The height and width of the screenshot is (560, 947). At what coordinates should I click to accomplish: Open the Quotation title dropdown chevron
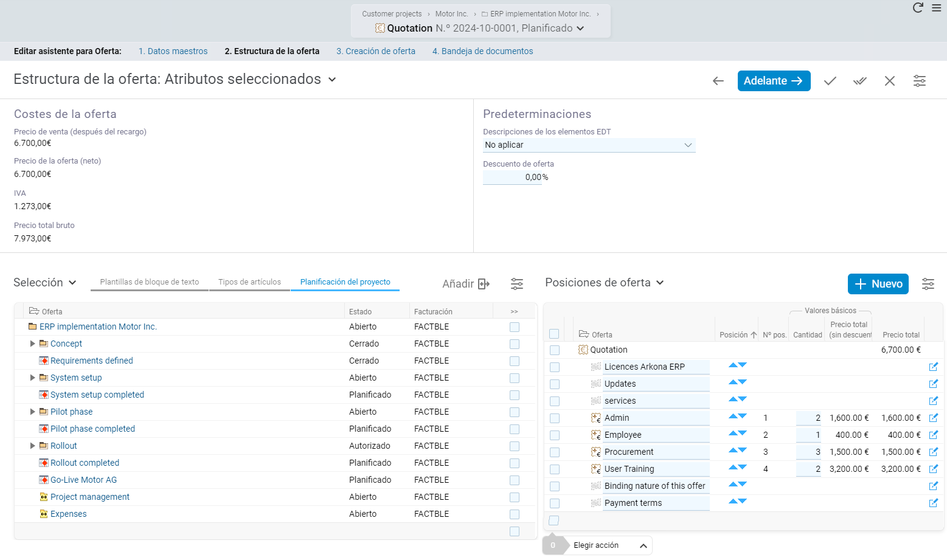pyautogui.click(x=580, y=29)
